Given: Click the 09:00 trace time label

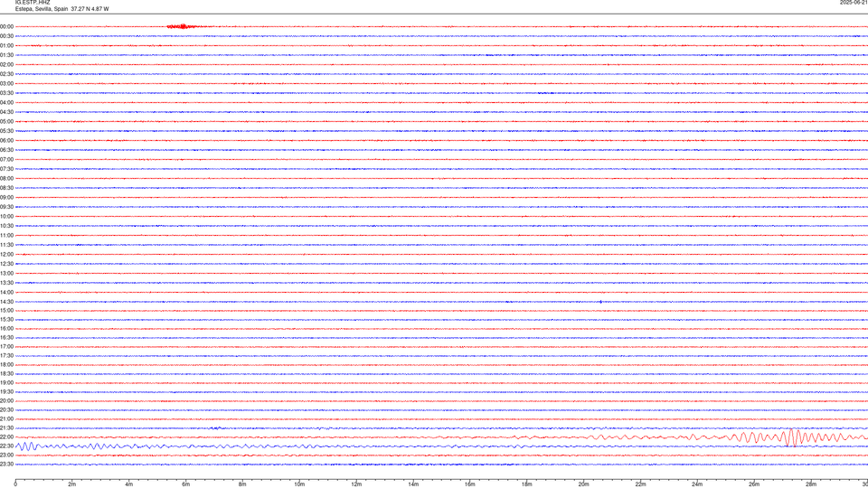Looking at the screenshot, I should coord(6,198).
